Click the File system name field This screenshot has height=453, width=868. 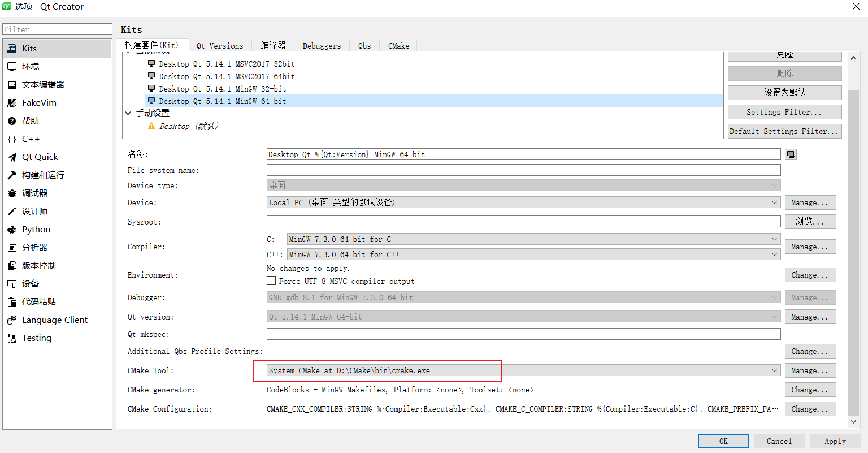[524, 170]
